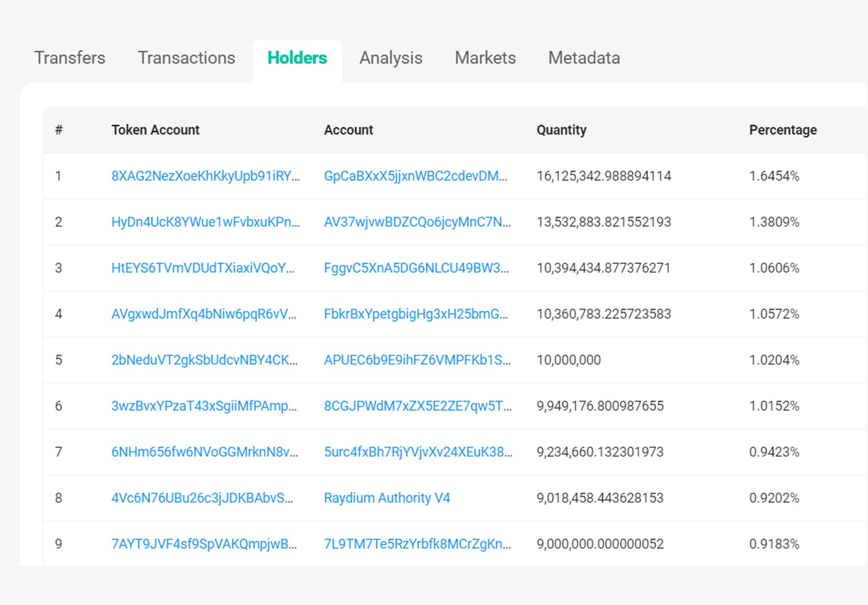The image size is (868, 605).
Task: Open token account 8XAG2NezXoeKhKkyUpb91iRY
Action: (x=205, y=176)
